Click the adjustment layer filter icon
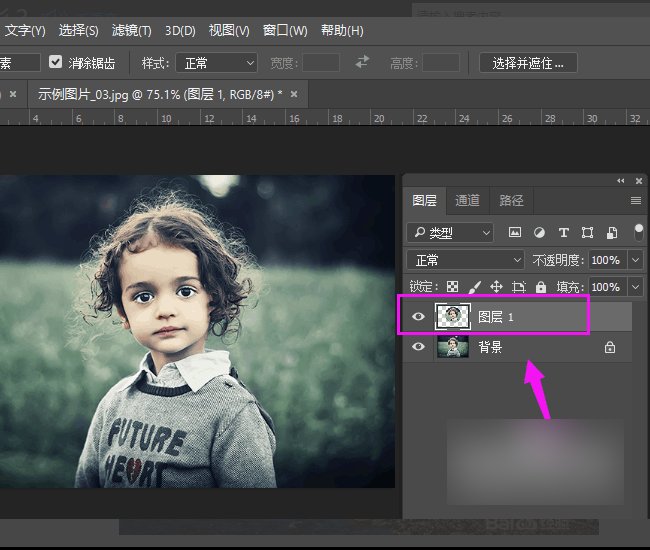The image size is (650, 550). coord(539,232)
